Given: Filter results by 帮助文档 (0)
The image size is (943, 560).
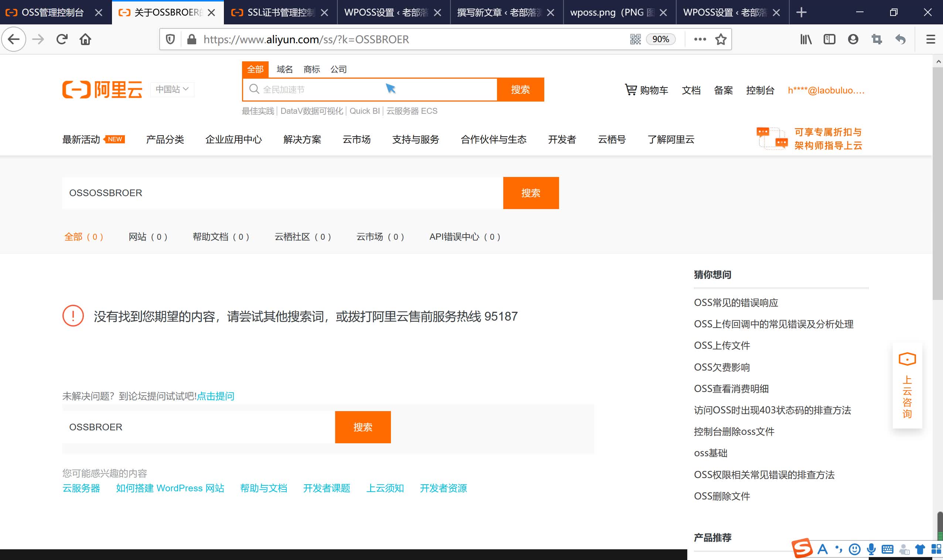Looking at the screenshot, I should (x=221, y=237).
